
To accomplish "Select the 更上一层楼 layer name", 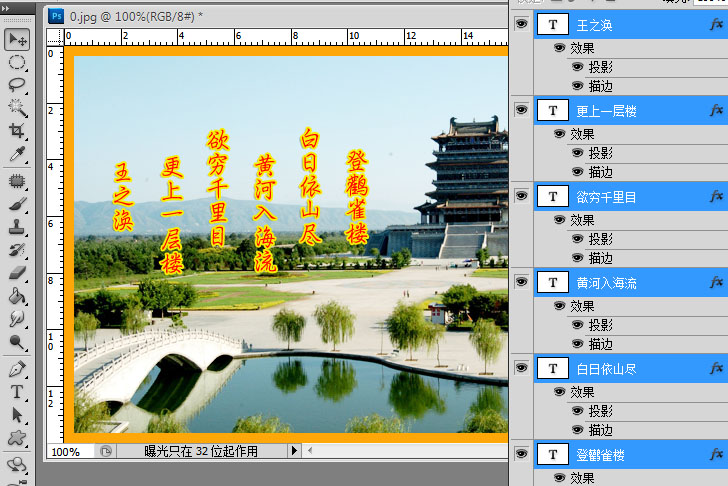I will (606, 111).
